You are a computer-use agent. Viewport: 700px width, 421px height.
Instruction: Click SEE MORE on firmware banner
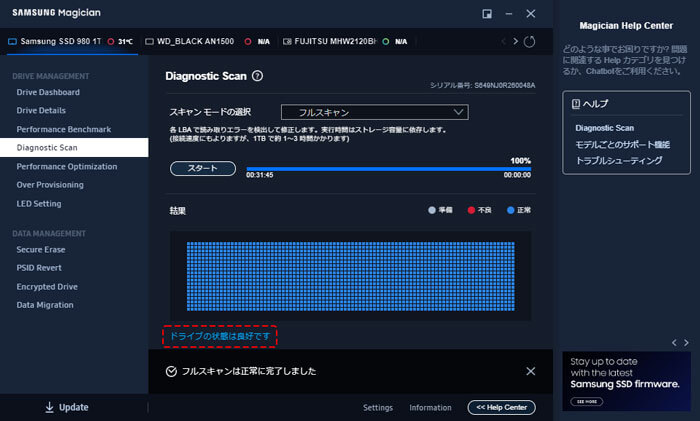pos(587,401)
